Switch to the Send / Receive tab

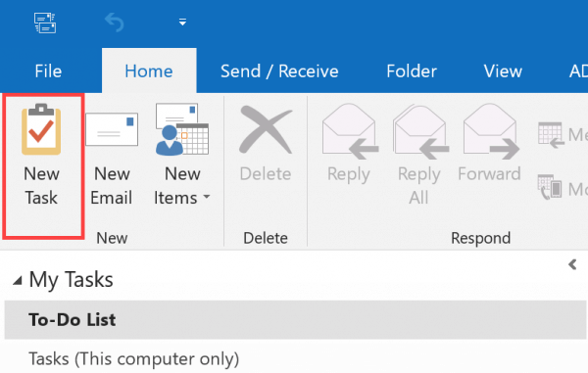tap(279, 71)
